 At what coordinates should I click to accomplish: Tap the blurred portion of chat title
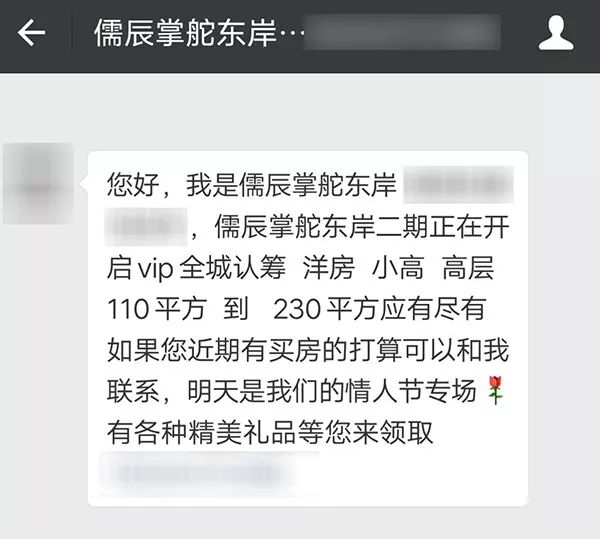(402, 33)
